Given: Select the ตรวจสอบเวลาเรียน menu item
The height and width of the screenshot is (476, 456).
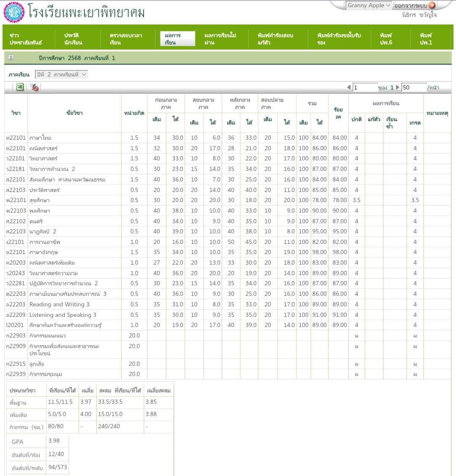Looking at the screenshot, I should pyautogui.click(x=125, y=39).
